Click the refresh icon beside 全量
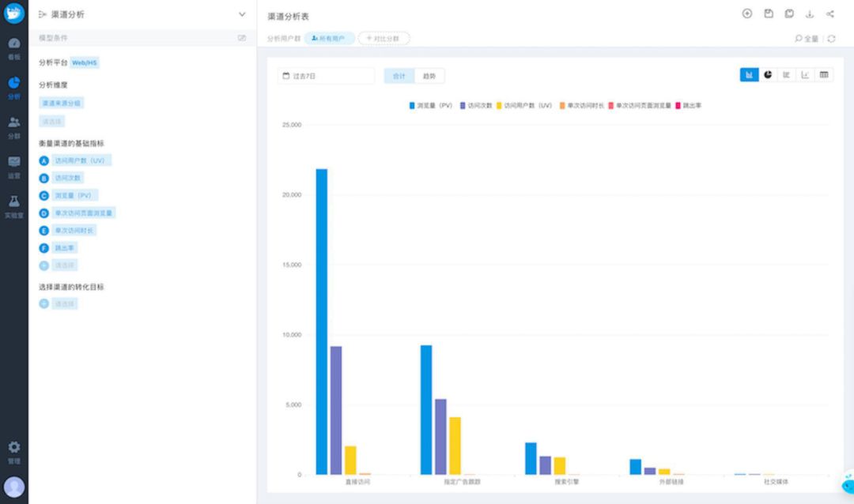 click(x=830, y=38)
